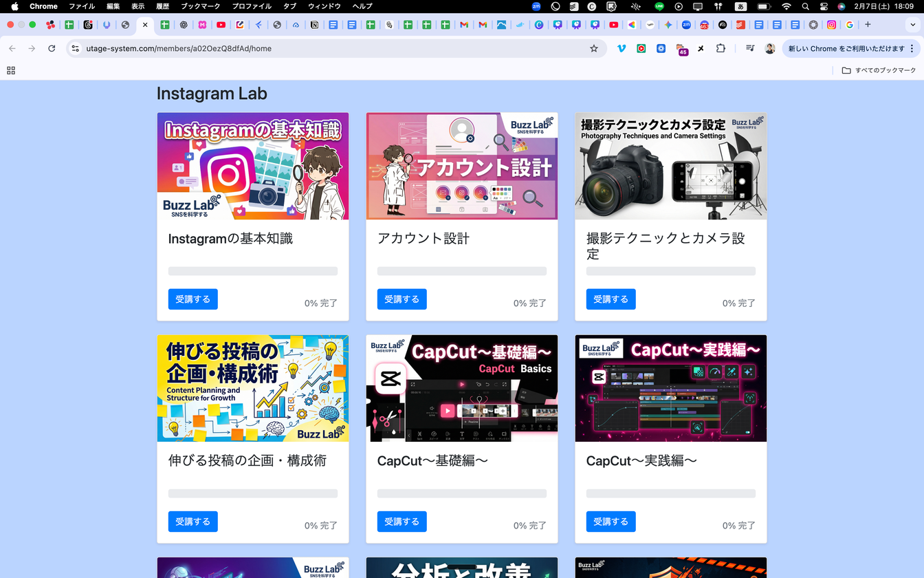
Task: Click the battery status icon
Action: 764,6
